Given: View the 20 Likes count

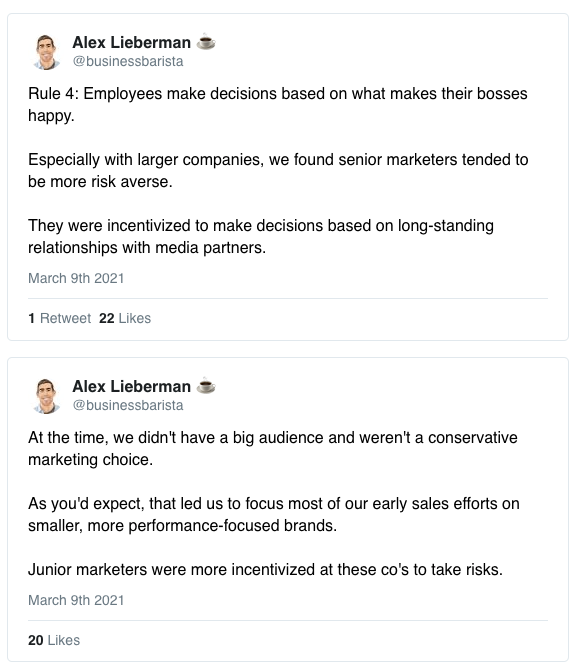Looking at the screenshot, I should click(x=54, y=641).
